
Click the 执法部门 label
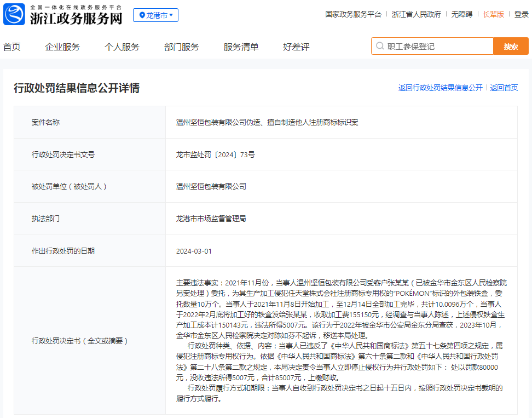pos(45,219)
